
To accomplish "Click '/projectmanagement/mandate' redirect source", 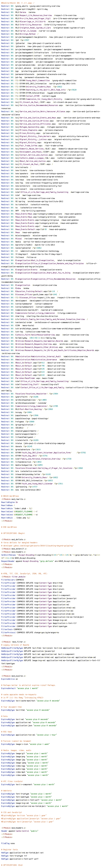I will click(28, 49).
